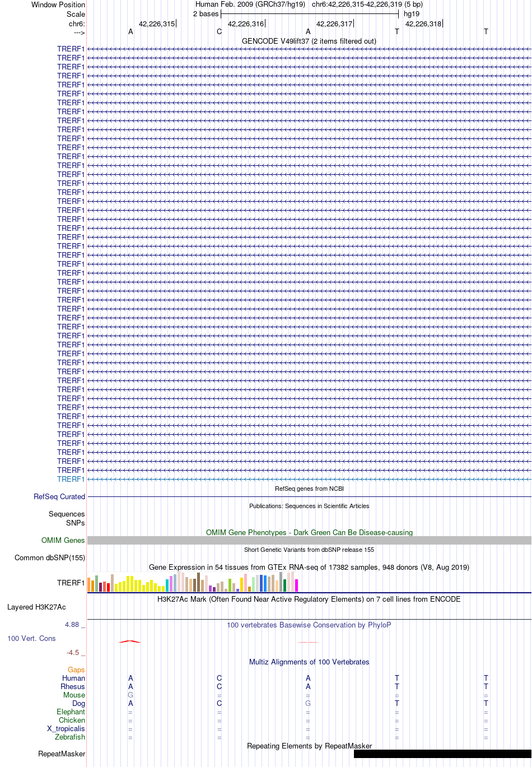The image size is (532, 767).
Task: Click the OMIM Genes label
Action: 63,541
